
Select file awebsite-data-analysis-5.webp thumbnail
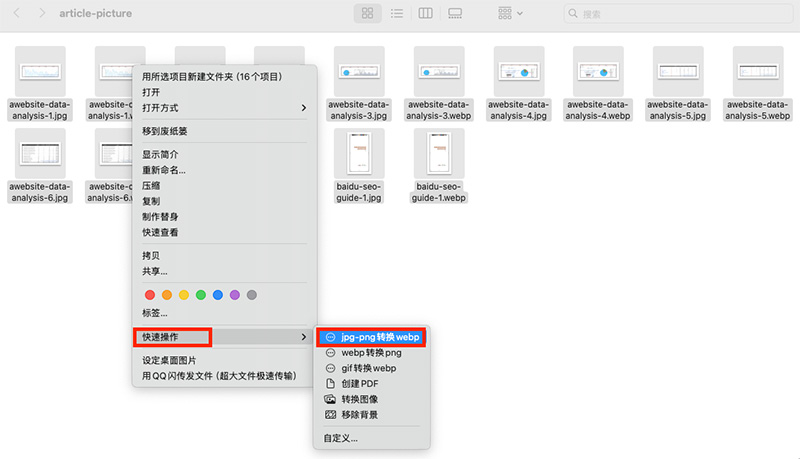coord(758,71)
